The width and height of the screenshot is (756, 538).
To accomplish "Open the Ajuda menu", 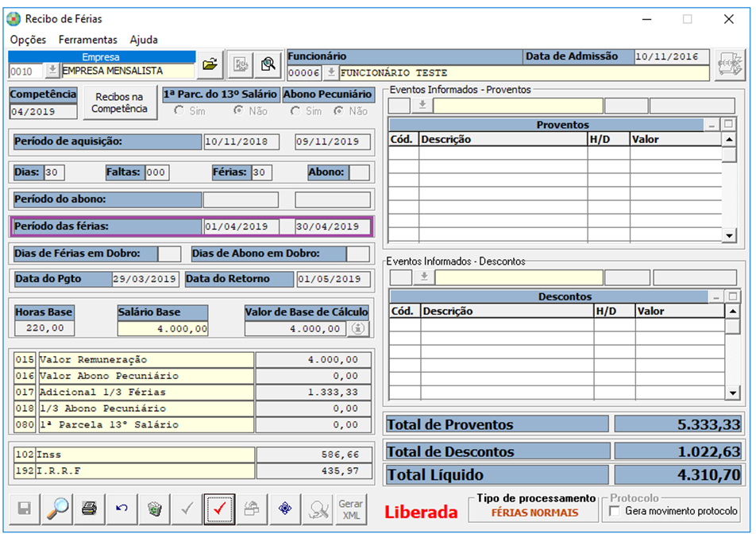I will tap(144, 40).
